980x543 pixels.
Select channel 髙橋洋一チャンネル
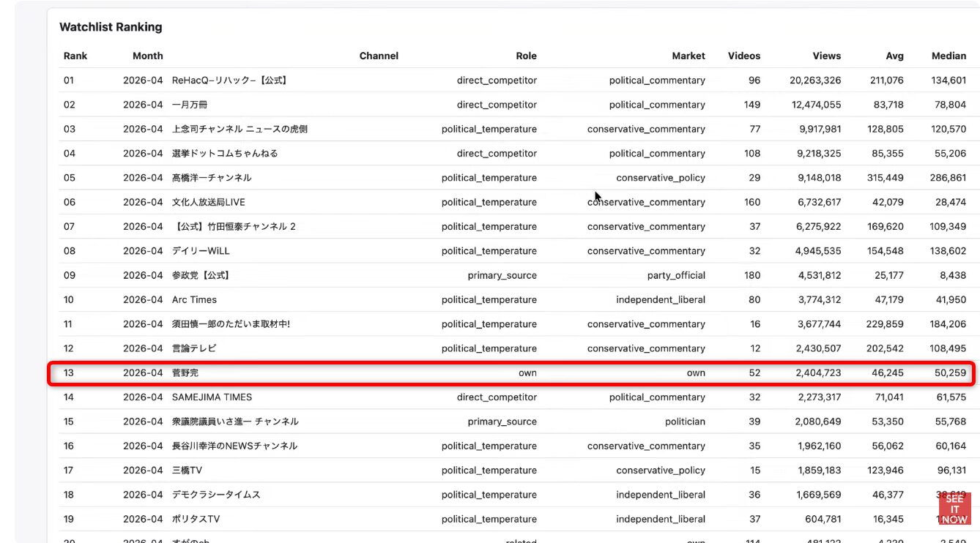tap(212, 178)
